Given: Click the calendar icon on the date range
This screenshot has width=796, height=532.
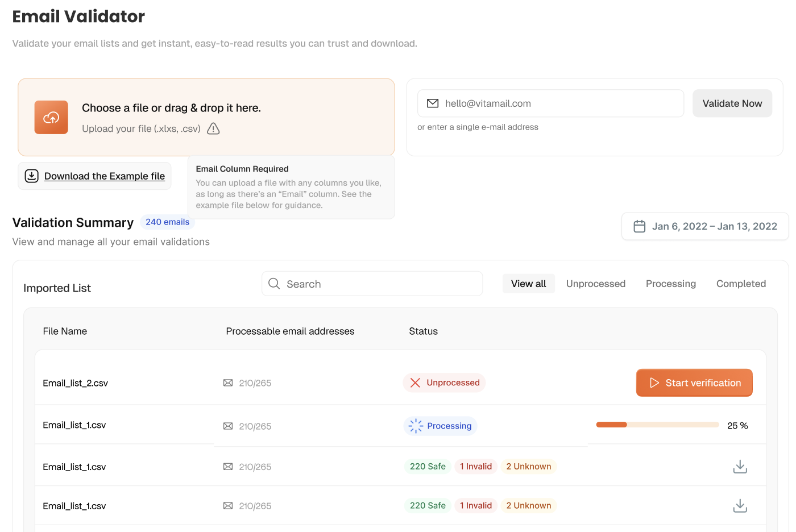Looking at the screenshot, I should (639, 226).
